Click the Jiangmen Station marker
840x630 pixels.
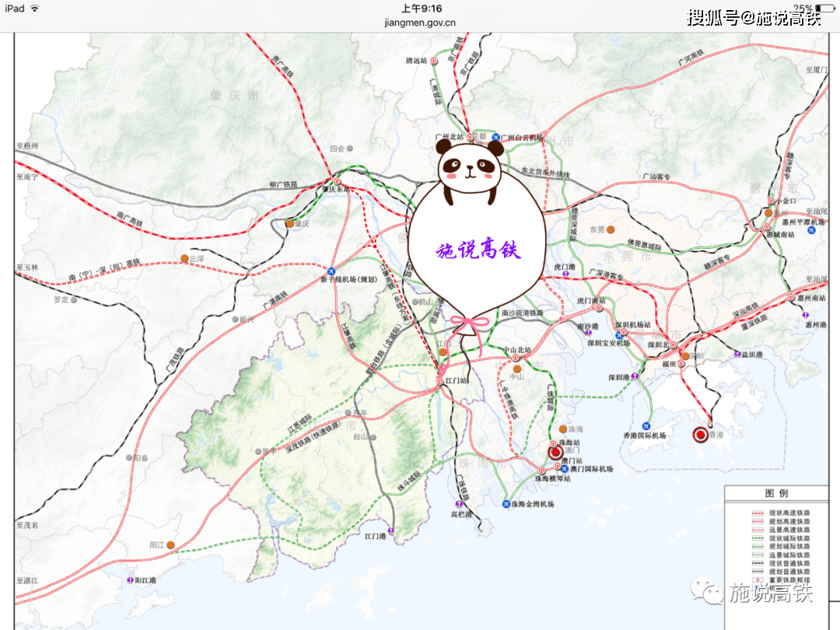click(x=439, y=382)
